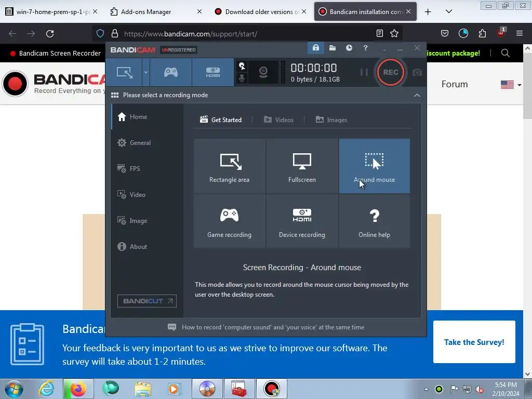Select the screen recording mode toolbar icon
This screenshot has width=532, height=399.
click(125, 72)
